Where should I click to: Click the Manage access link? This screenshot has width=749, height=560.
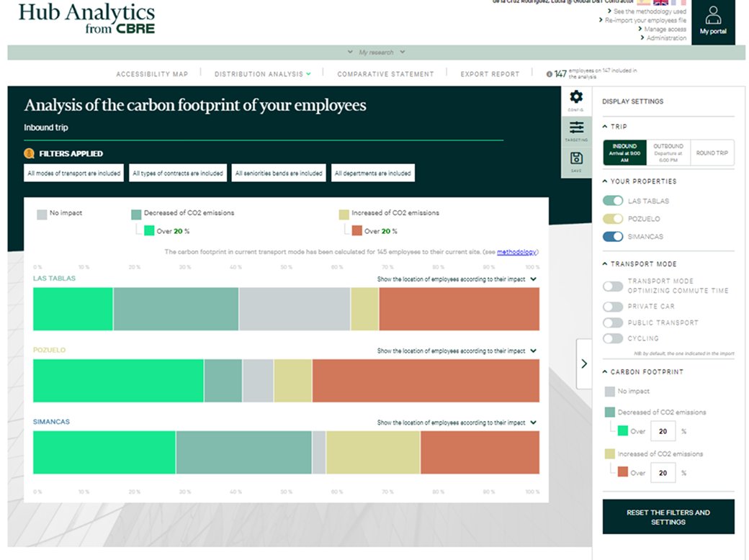point(665,29)
